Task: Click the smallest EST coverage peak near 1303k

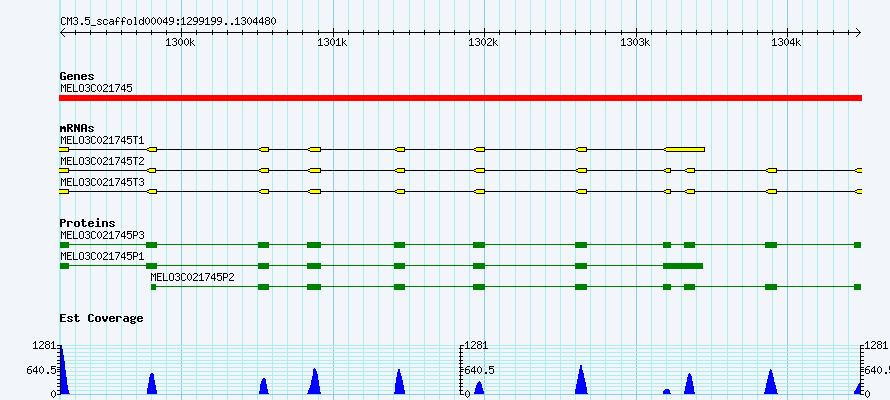Action: pos(666,391)
